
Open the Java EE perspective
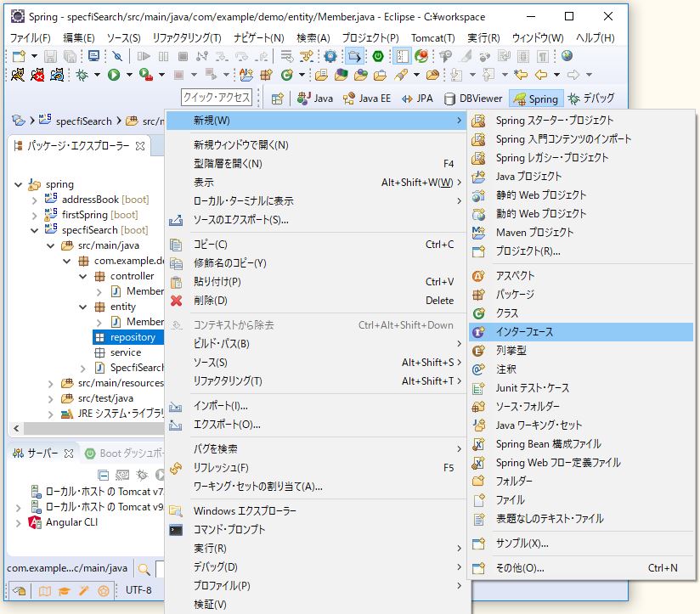(367, 99)
